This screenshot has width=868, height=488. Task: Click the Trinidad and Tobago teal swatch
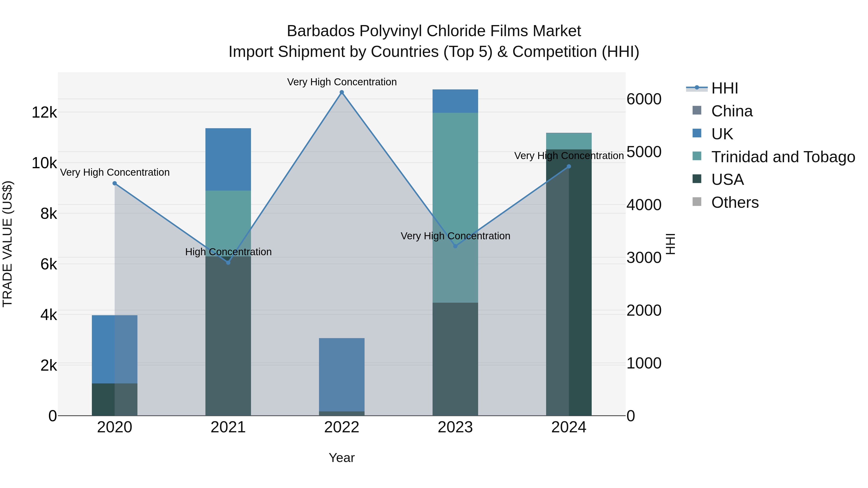click(x=697, y=156)
